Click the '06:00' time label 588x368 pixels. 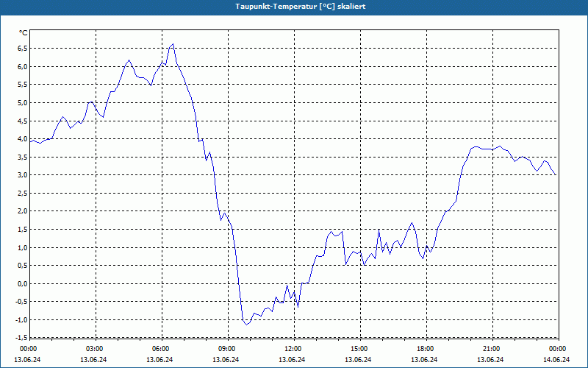click(x=160, y=349)
